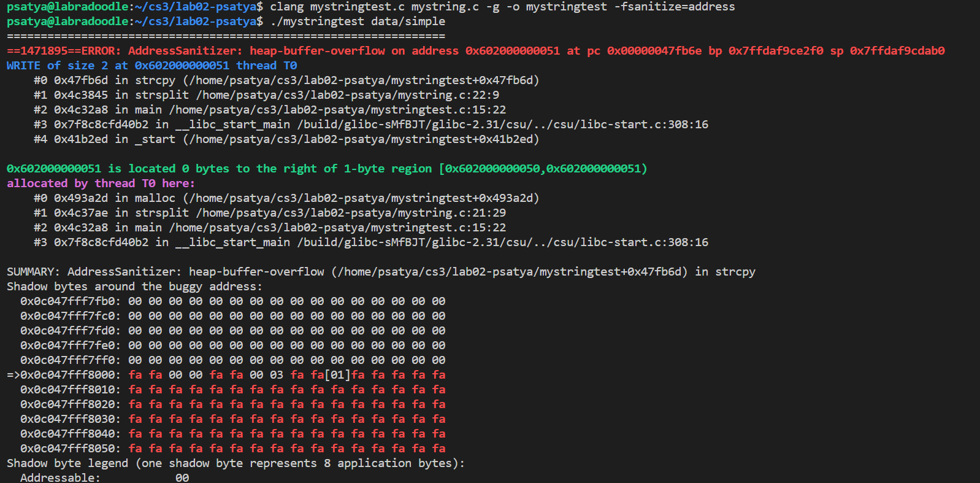980x483 pixels.
Task: Click the malloc stack frame #0
Action: [286, 198]
